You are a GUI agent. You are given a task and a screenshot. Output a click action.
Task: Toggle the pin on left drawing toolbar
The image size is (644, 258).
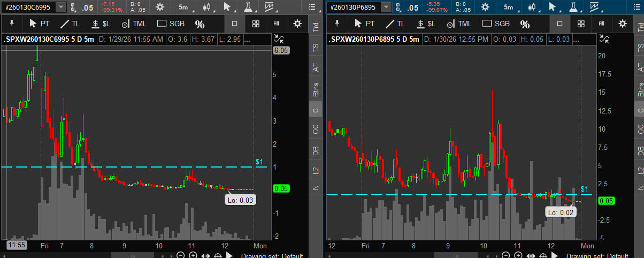coord(11,24)
